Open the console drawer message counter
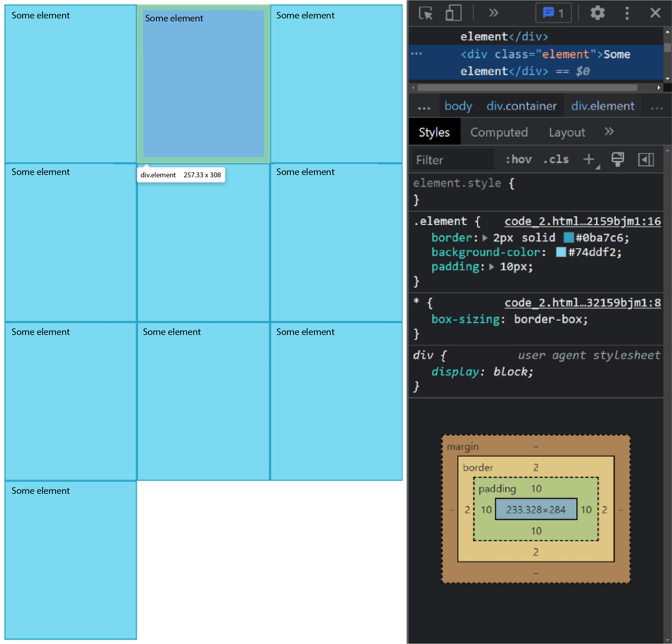Image resolution: width=672 pixels, height=644 pixels. [x=553, y=13]
